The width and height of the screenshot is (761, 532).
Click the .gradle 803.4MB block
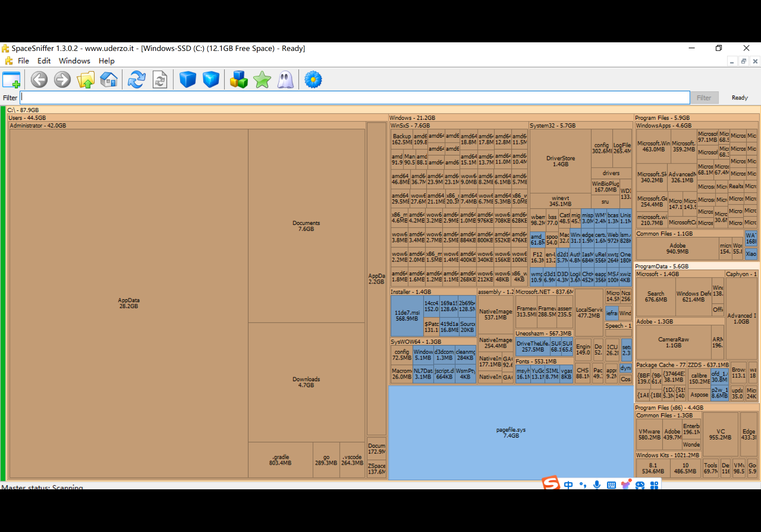pos(280,460)
